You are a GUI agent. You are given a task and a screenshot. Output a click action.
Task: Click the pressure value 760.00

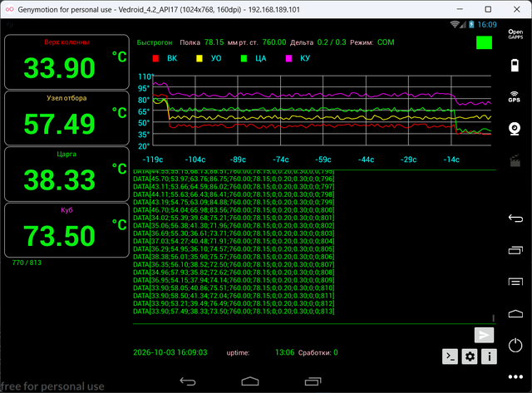[x=274, y=42]
